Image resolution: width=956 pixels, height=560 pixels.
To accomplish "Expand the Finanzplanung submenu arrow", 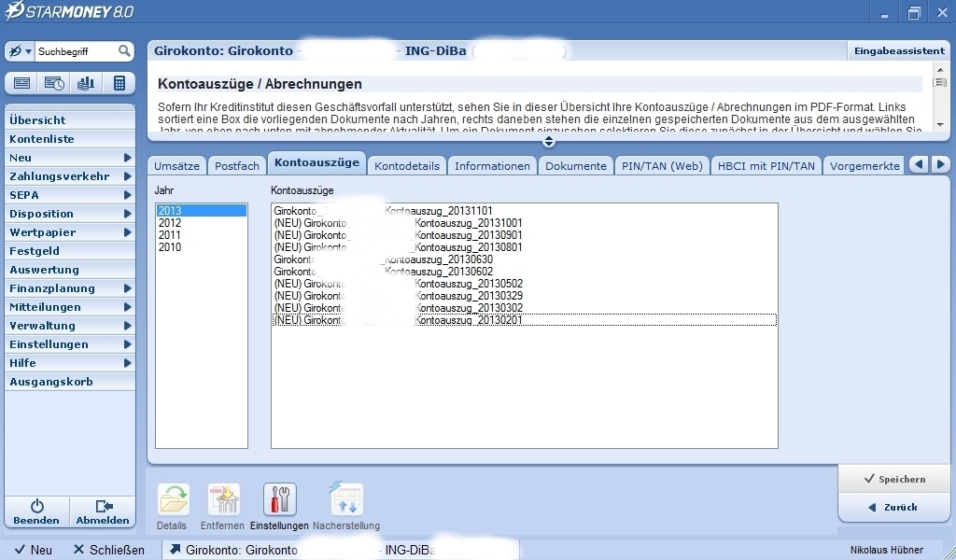I will 127,288.
